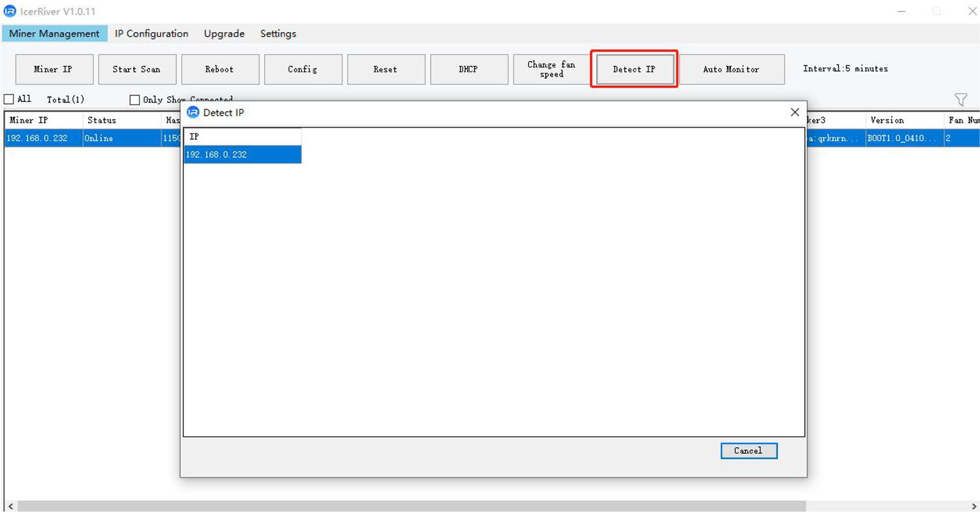This screenshot has height=512, width=980.
Task: Switch to the IP Configuration tab
Action: (x=150, y=33)
